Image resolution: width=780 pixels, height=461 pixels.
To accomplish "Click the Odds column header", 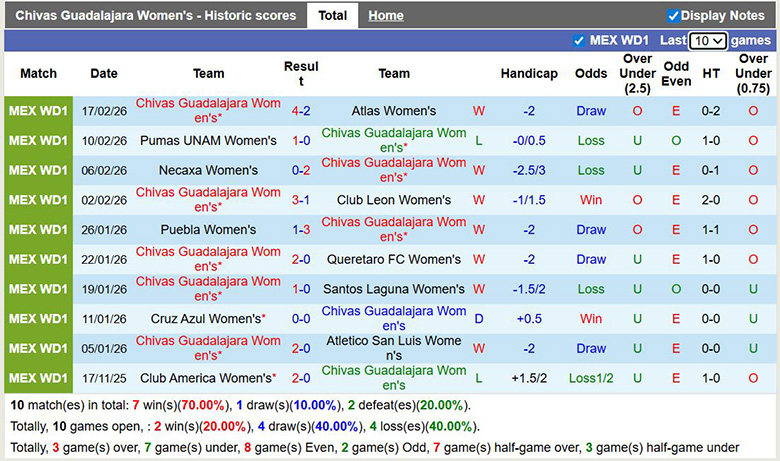I will click(591, 74).
